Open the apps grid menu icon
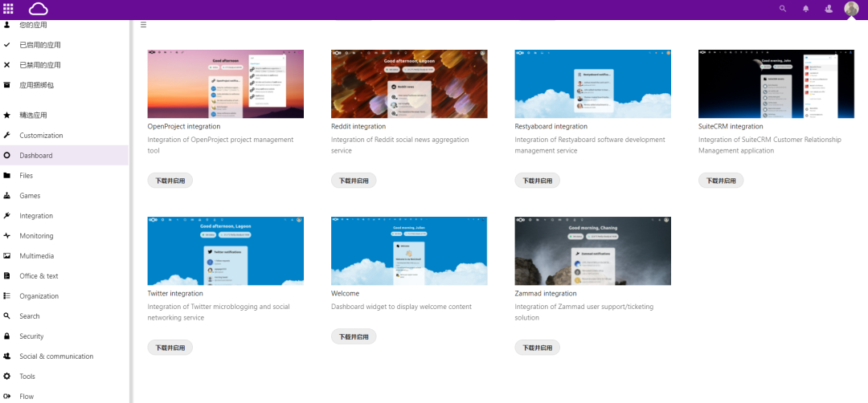Image resolution: width=868 pixels, height=403 pixels. pyautogui.click(x=8, y=8)
